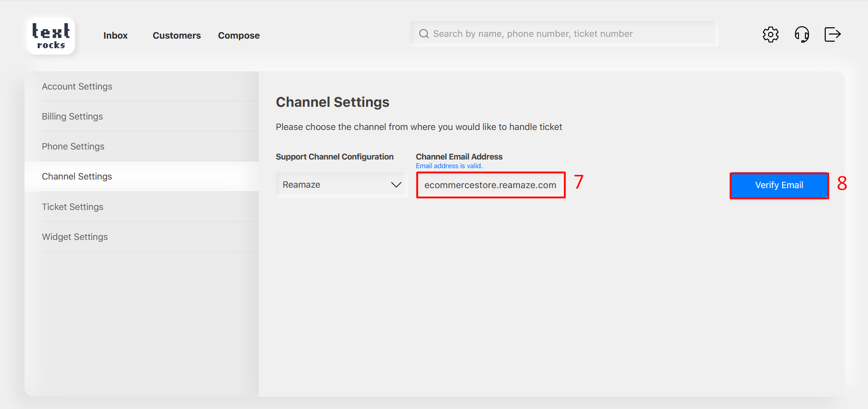Viewport: 868px width, 409px height.
Task: Expand the Reamaze dropdown using its chevron arrow
Action: (x=396, y=185)
